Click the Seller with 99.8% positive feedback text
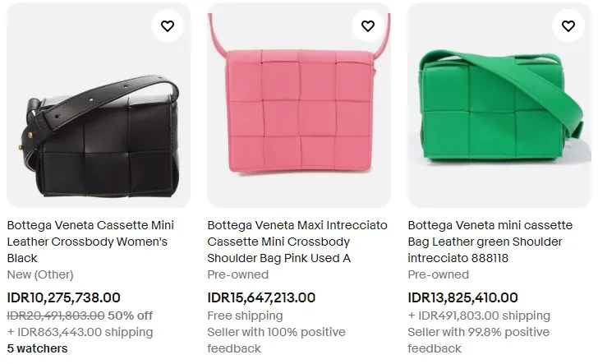Screen dimensions: 598x364 coord(478,340)
